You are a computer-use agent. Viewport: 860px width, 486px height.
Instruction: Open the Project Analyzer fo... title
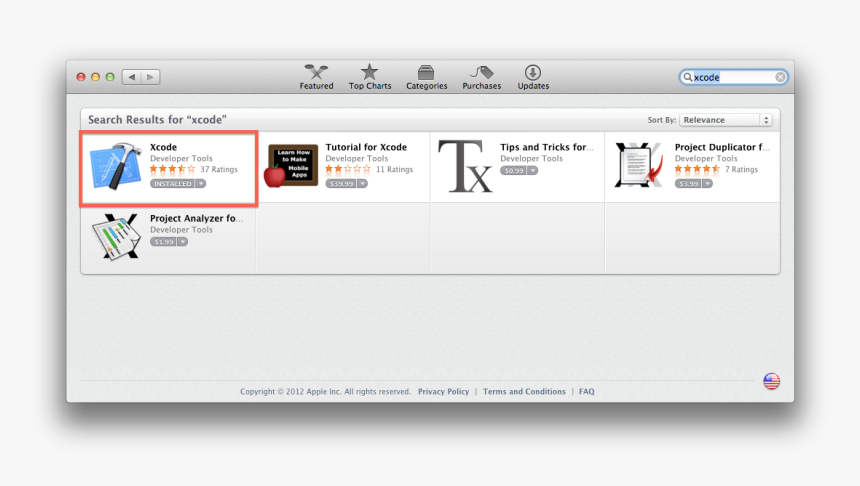(196, 218)
